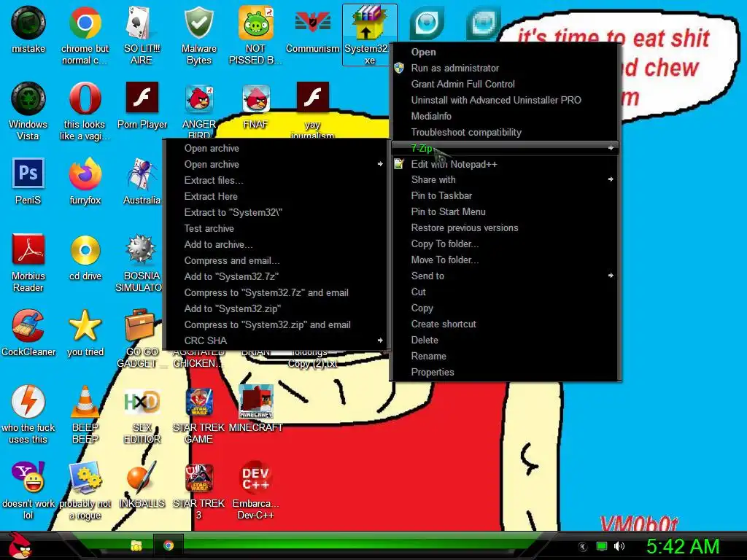Select the 'yay journalism' flash icon
This screenshot has height=560, width=747.
312,98
